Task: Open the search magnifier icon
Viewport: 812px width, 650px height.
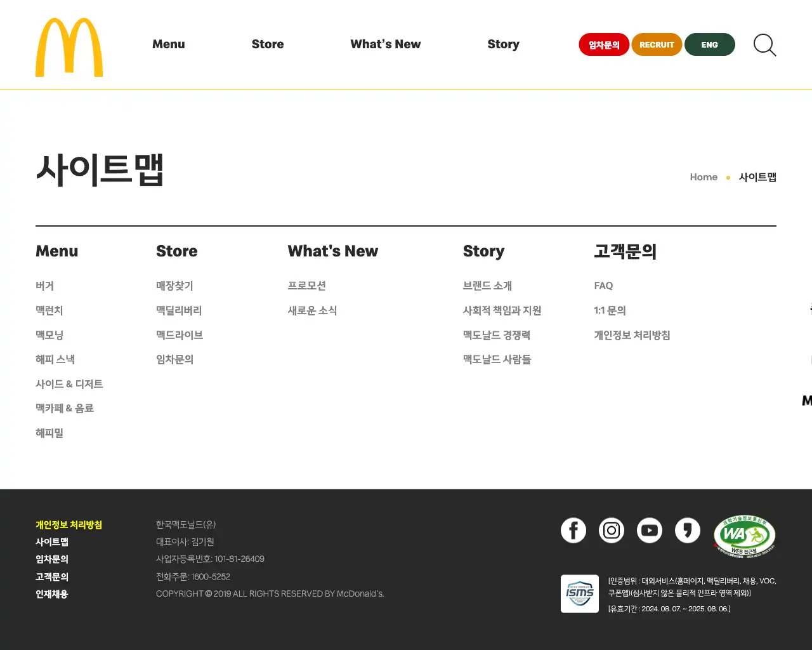Action: [x=764, y=45]
